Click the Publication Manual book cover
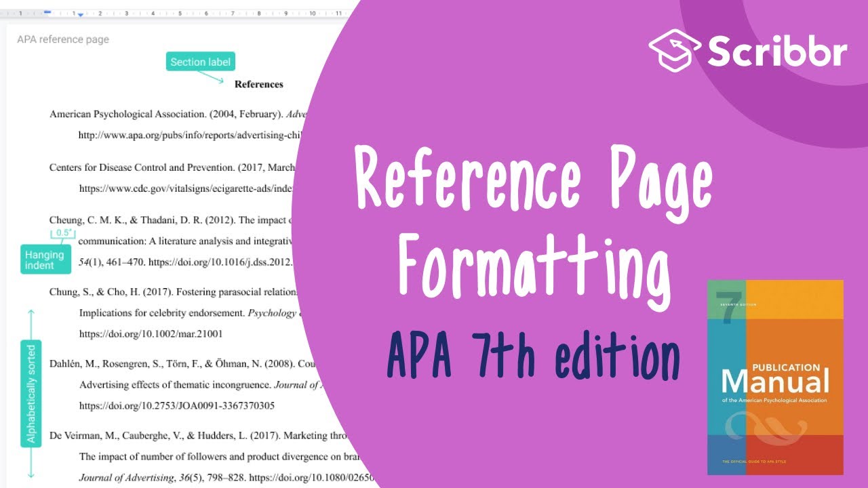Viewport: 868px width, 488px height. pyautogui.click(x=775, y=378)
